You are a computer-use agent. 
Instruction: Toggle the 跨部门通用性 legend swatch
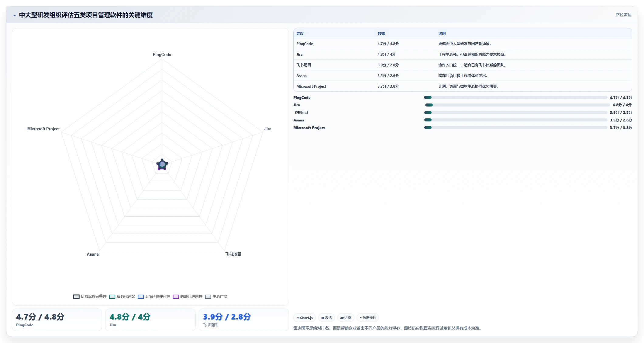tap(176, 296)
